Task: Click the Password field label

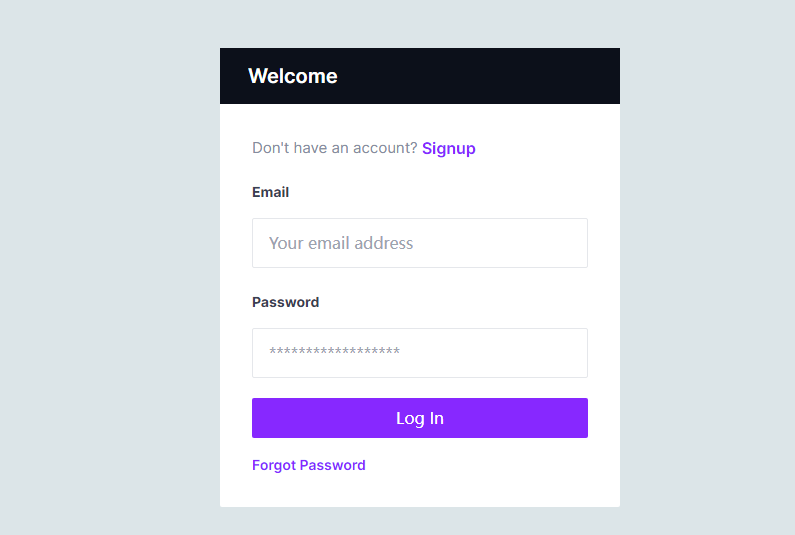Action: (285, 302)
